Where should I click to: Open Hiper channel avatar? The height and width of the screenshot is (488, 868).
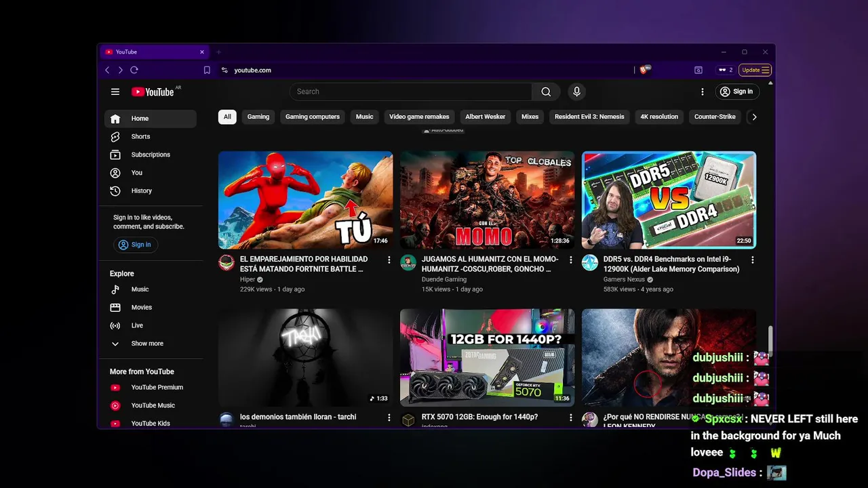pyautogui.click(x=226, y=263)
